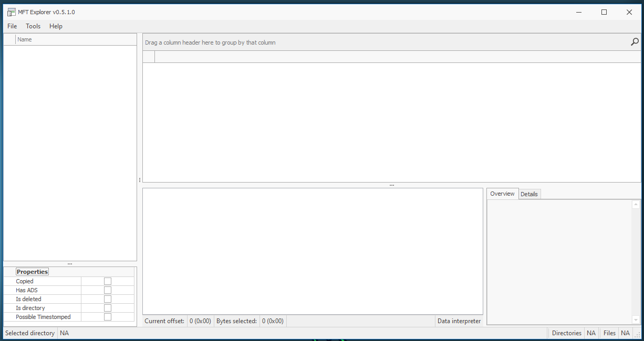Enable the Has ADS checkbox
The image size is (644, 341).
(x=108, y=290)
